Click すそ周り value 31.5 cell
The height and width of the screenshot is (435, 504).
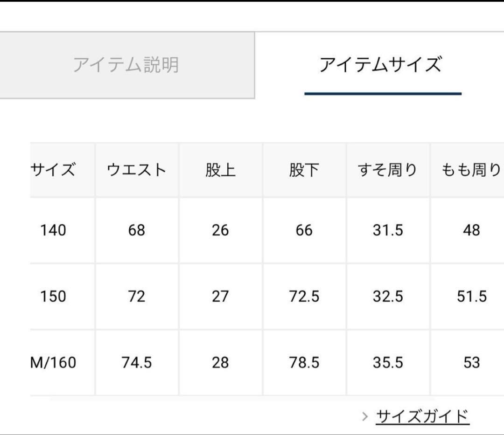click(388, 230)
